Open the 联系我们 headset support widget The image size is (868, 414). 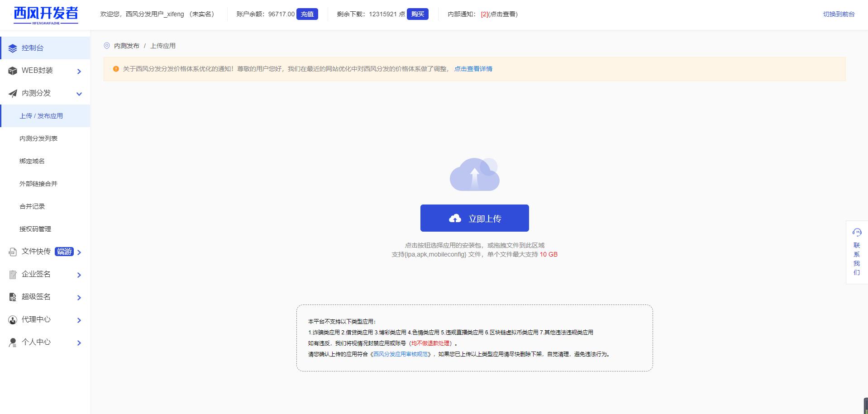857,252
